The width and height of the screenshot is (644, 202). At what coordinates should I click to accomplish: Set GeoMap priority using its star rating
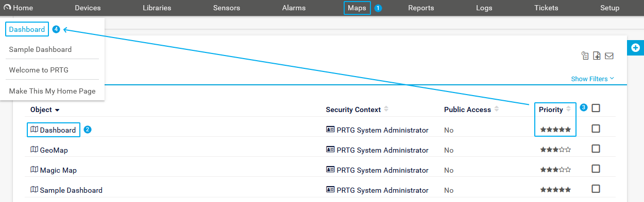555,150
